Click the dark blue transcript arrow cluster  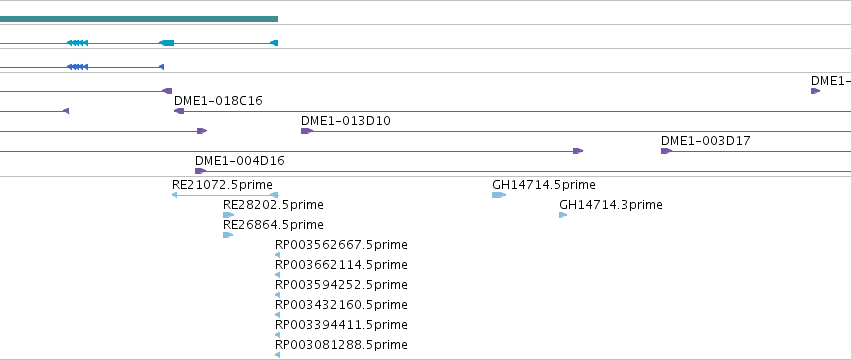click(77, 67)
